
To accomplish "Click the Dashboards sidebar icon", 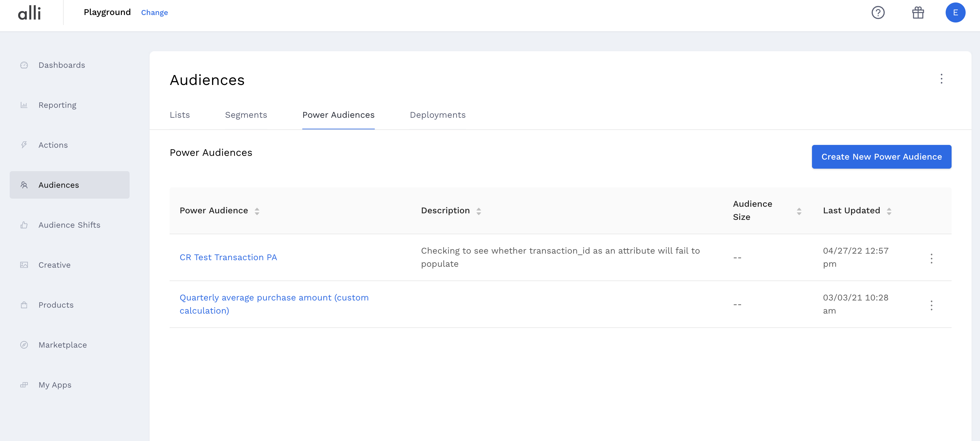I will pos(24,65).
